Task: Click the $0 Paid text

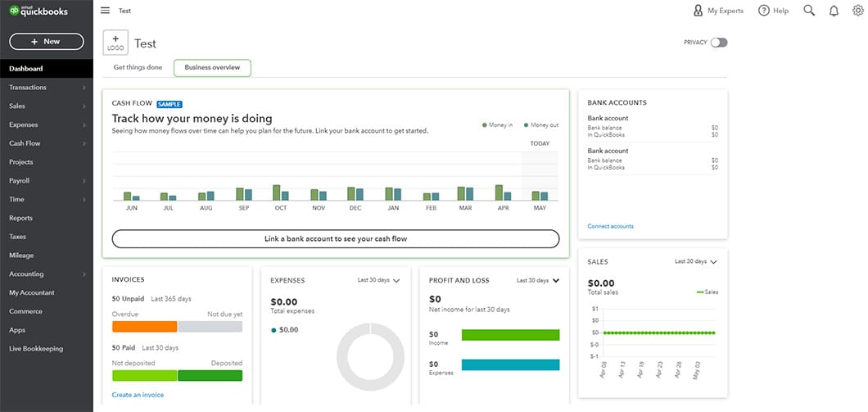Action: tap(124, 348)
